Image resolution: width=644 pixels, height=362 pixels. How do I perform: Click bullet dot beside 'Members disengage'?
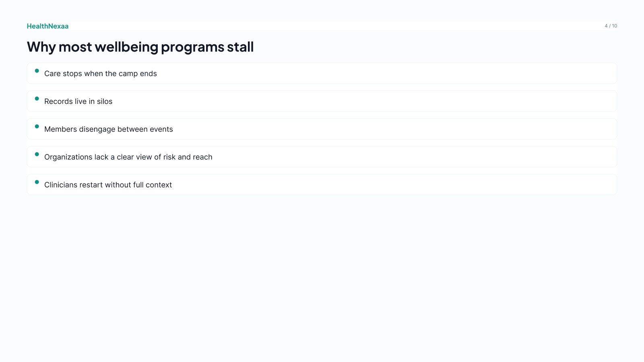(x=37, y=126)
